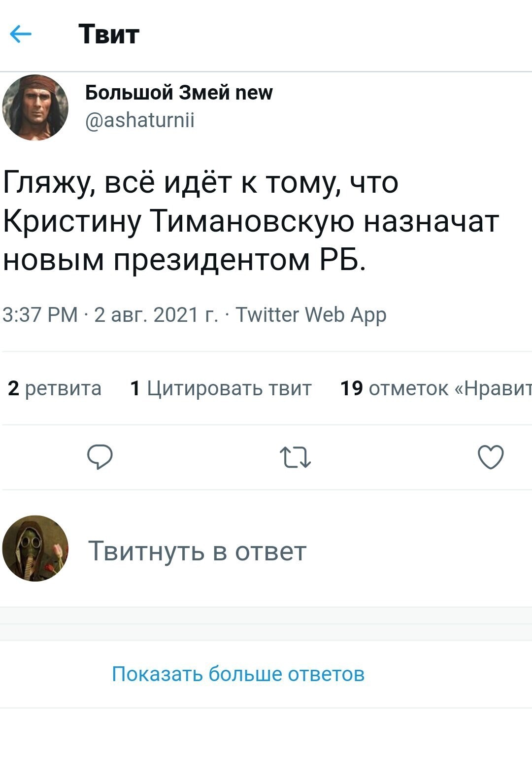Show the 19 отметок «Нравится» list
This screenshot has width=532, height=757.
436,388
